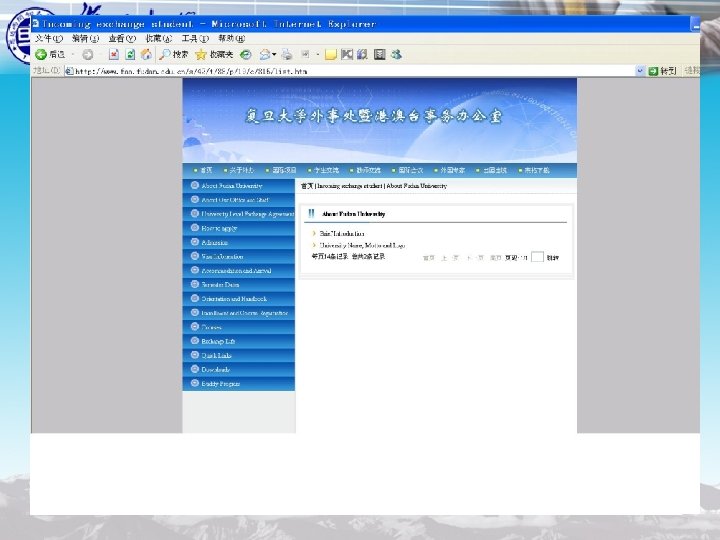Open the Tools (工具) menu
Screen dimensions: 720x540
[195, 39]
